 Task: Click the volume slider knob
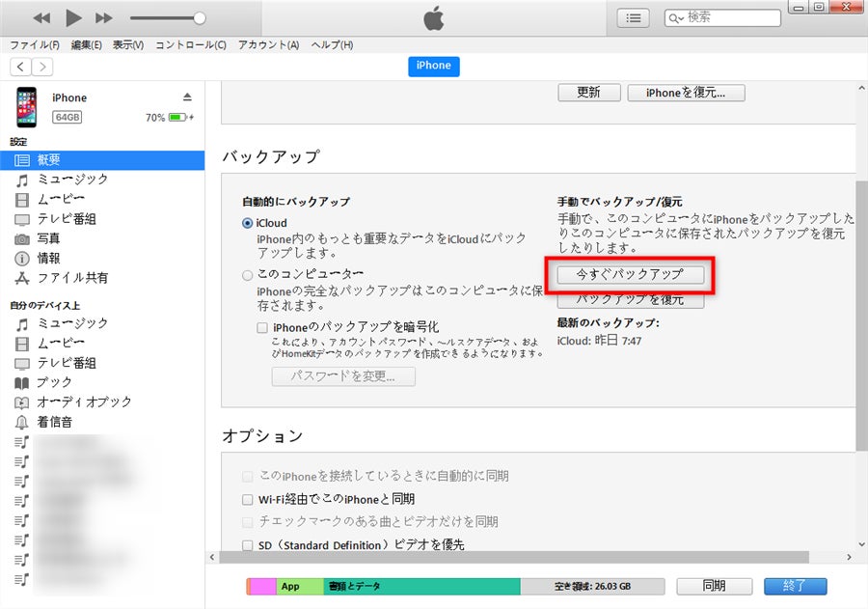(200, 18)
